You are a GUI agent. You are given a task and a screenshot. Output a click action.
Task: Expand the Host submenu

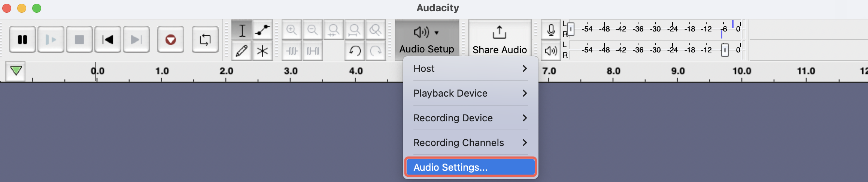[x=471, y=69]
